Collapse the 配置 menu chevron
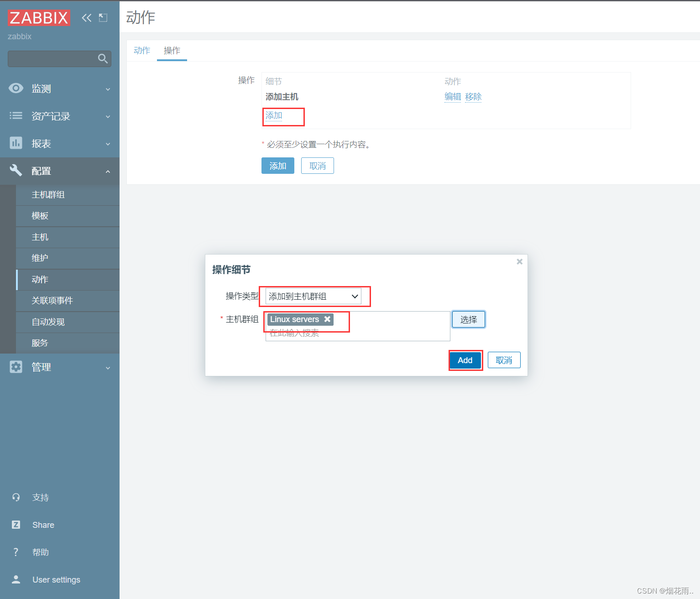The width and height of the screenshot is (700, 599). point(108,172)
